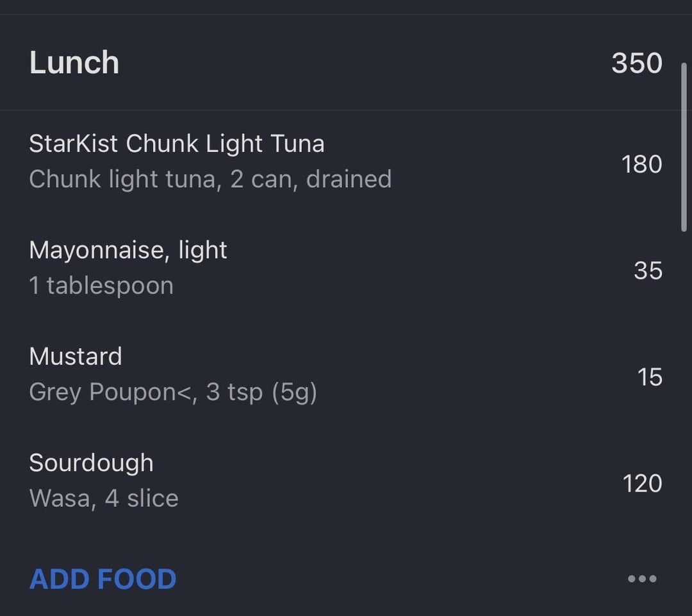Viewport: 692px width, 616px height.
Task: Open the three-dot more options menu
Action: [642, 578]
